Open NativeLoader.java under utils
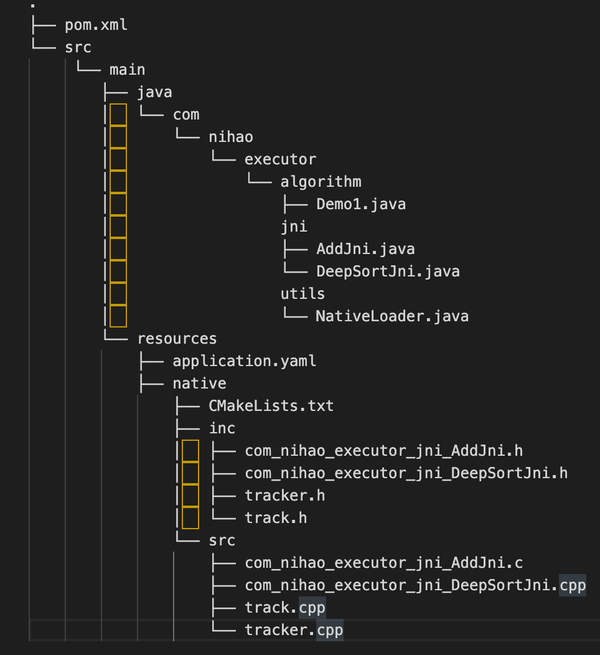The height and width of the screenshot is (655, 600). [x=392, y=316]
